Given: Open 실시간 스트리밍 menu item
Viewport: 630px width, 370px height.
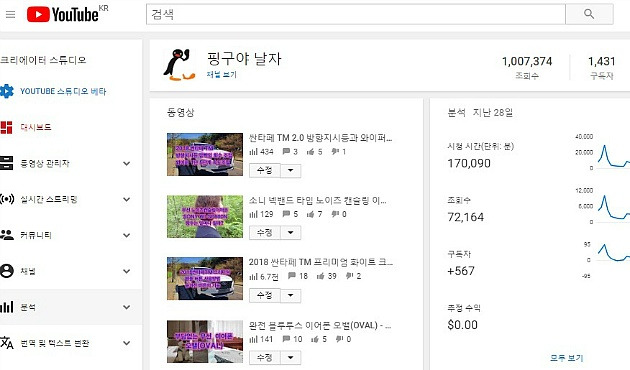Looking at the screenshot, I should (49, 199).
